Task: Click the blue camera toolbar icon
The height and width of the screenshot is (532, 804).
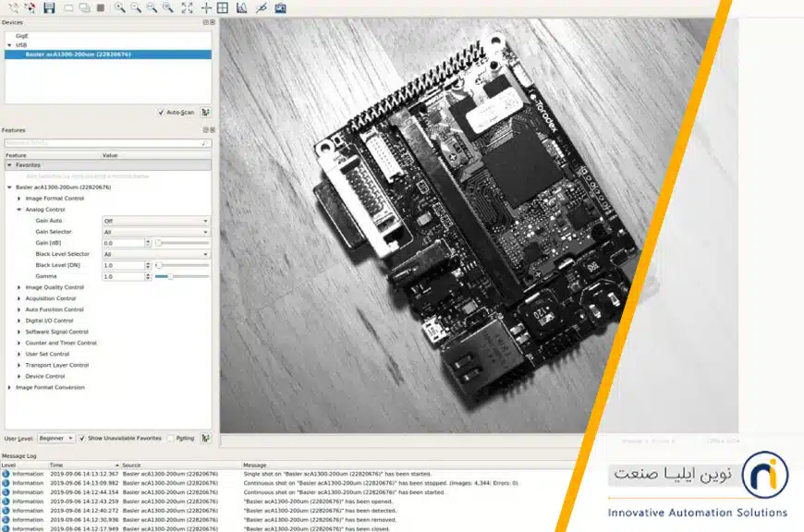Action: point(281,7)
